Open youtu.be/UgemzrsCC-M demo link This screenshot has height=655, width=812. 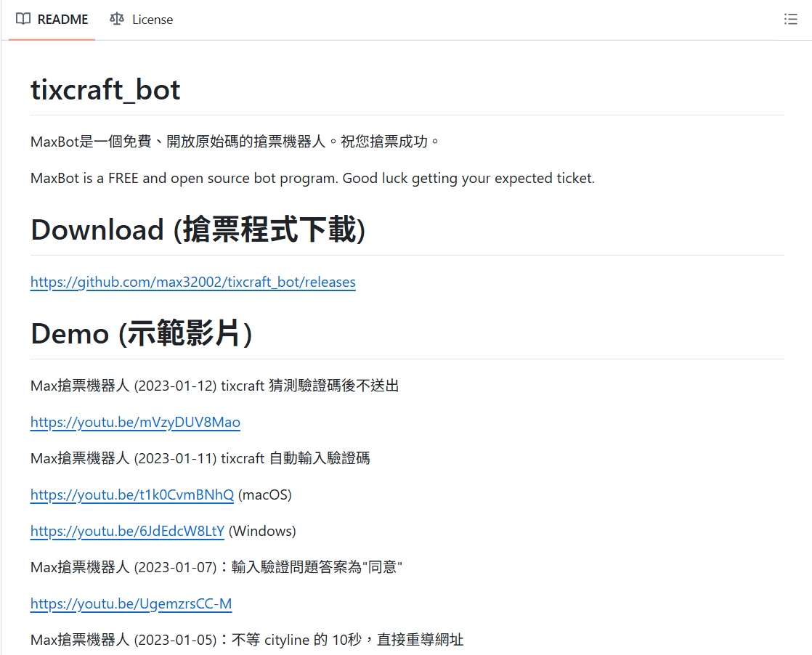pyautogui.click(x=131, y=603)
